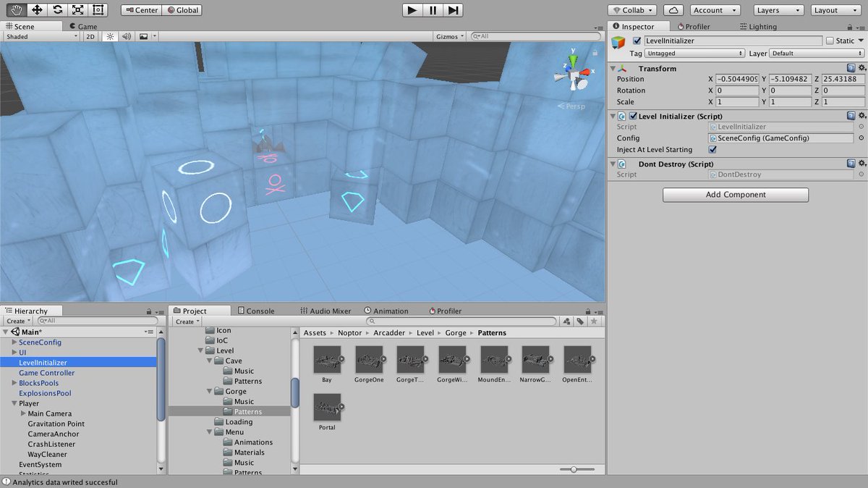Click the Add Component button
This screenshot has width=868, height=488.
tap(735, 194)
